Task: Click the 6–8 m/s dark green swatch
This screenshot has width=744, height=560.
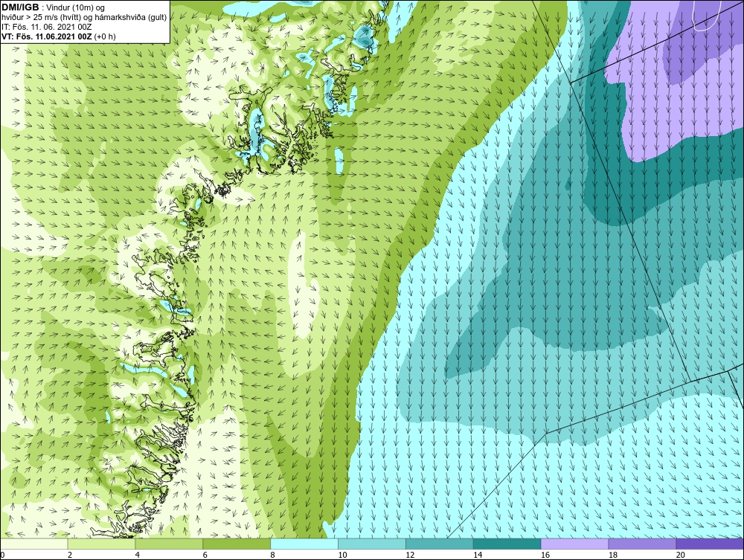Action: [x=237, y=544]
